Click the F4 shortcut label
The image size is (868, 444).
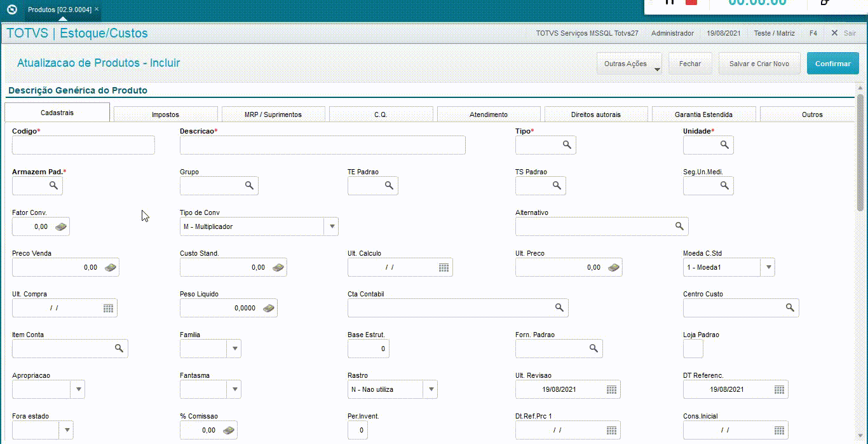click(813, 33)
